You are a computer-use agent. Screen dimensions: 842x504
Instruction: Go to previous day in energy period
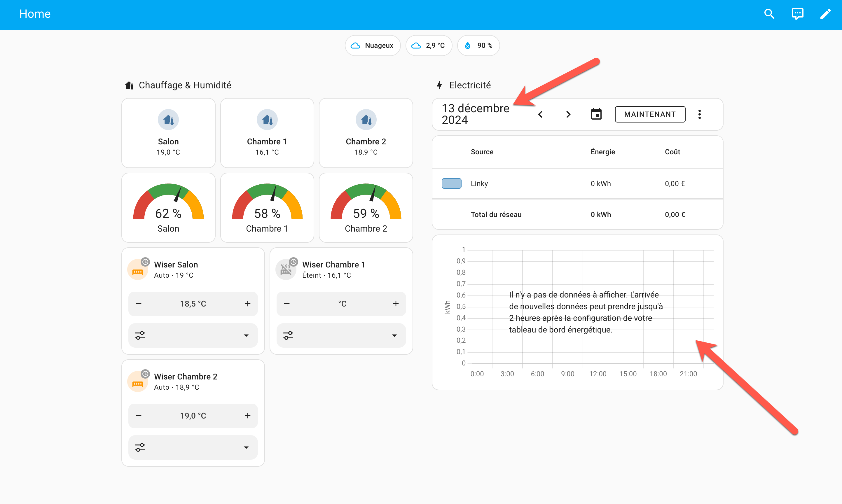[540, 114]
